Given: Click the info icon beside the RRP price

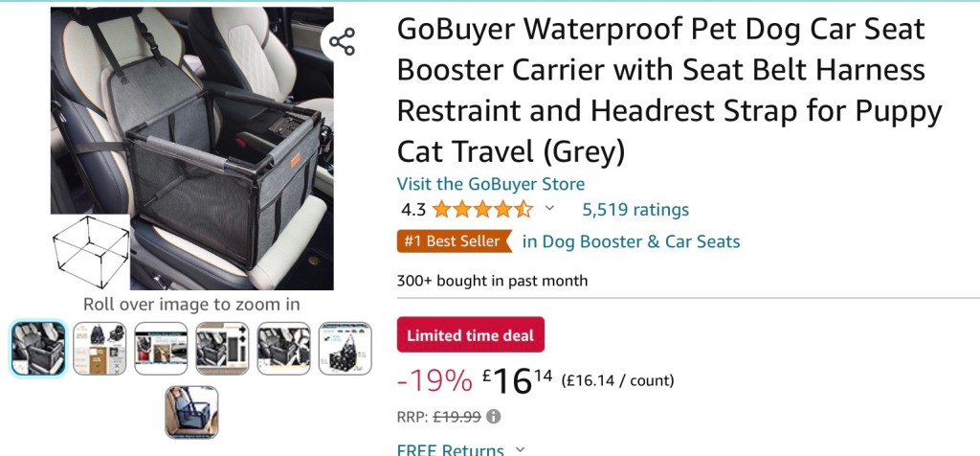Looking at the screenshot, I should click(x=494, y=417).
